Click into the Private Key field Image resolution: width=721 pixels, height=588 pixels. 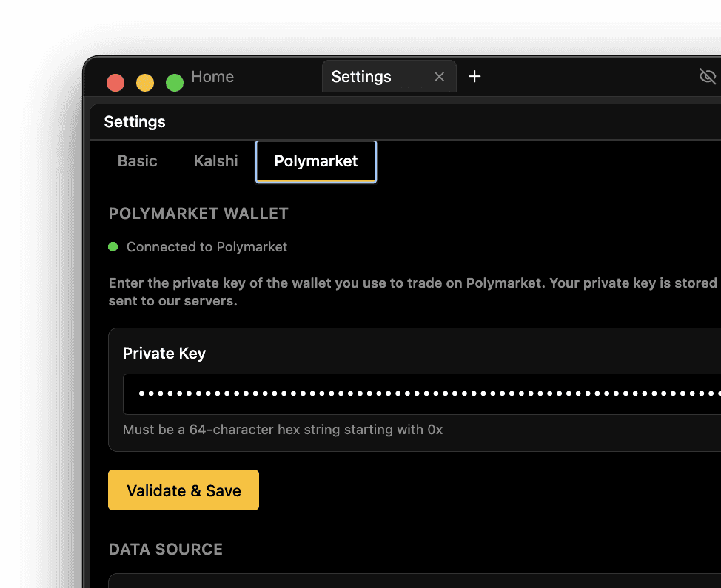422,393
